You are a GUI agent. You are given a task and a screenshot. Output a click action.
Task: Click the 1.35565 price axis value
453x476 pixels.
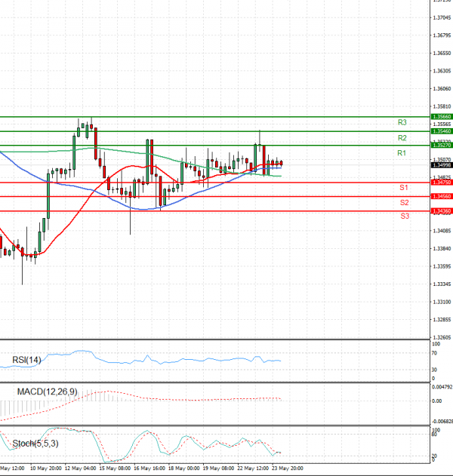coord(442,124)
